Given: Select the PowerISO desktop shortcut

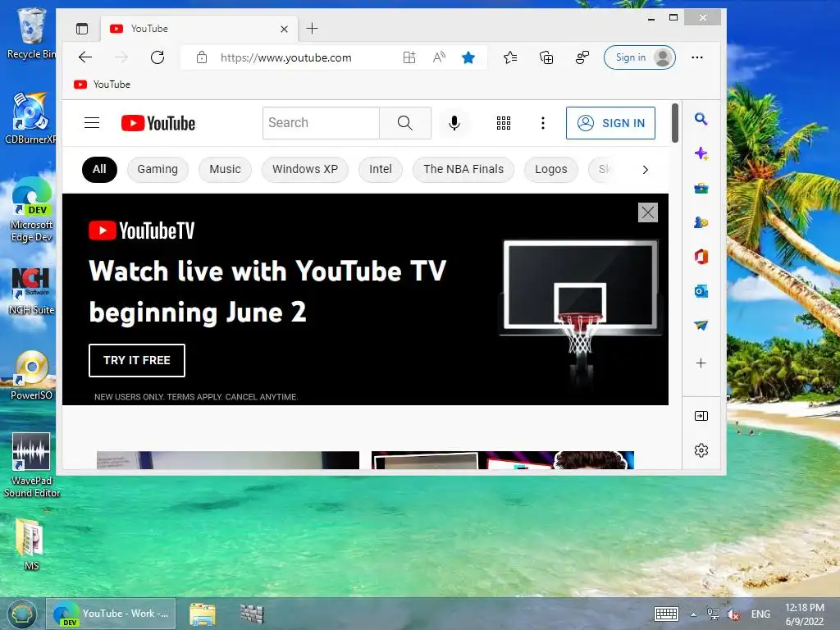Looking at the screenshot, I should coord(32,376).
